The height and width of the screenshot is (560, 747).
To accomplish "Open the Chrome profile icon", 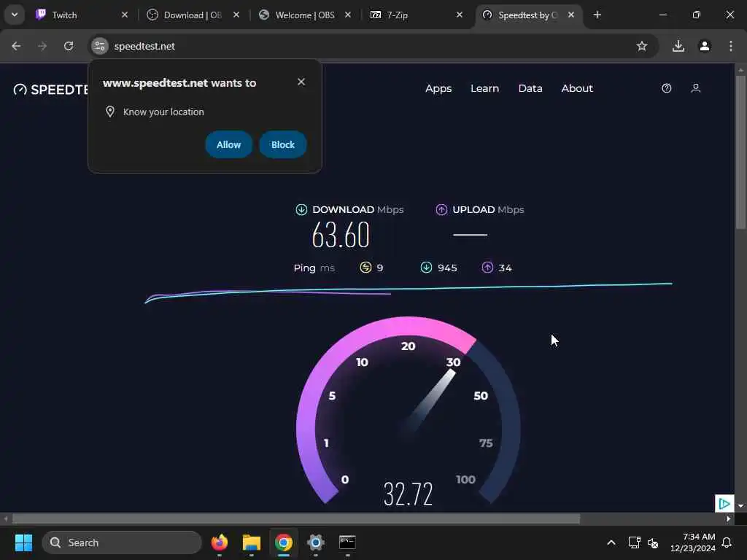I will pyautogui.click(x=705, y=46).
